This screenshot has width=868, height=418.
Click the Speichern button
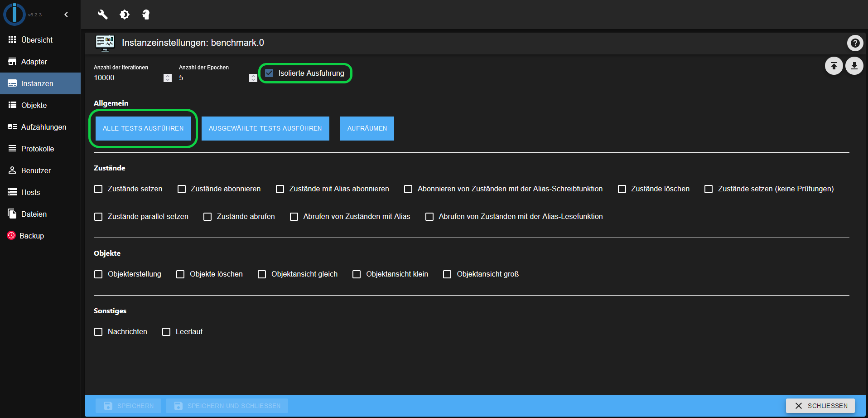[129, 406]
